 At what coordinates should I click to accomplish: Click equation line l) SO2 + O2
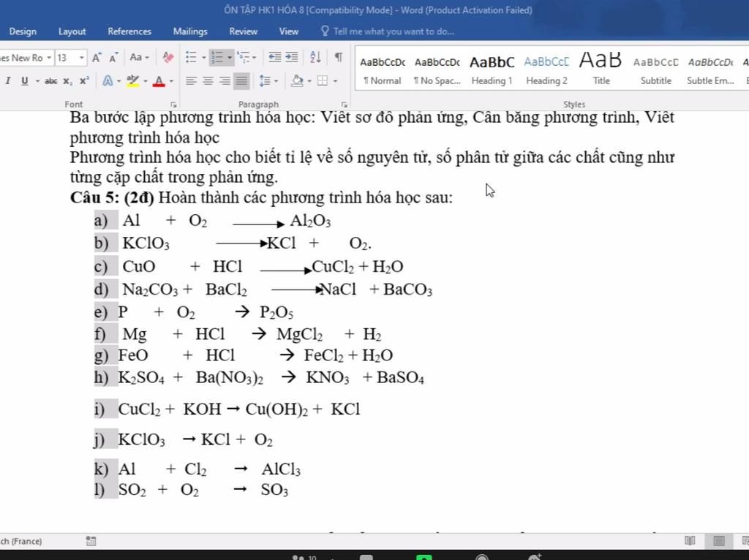[x=191, y=490]
